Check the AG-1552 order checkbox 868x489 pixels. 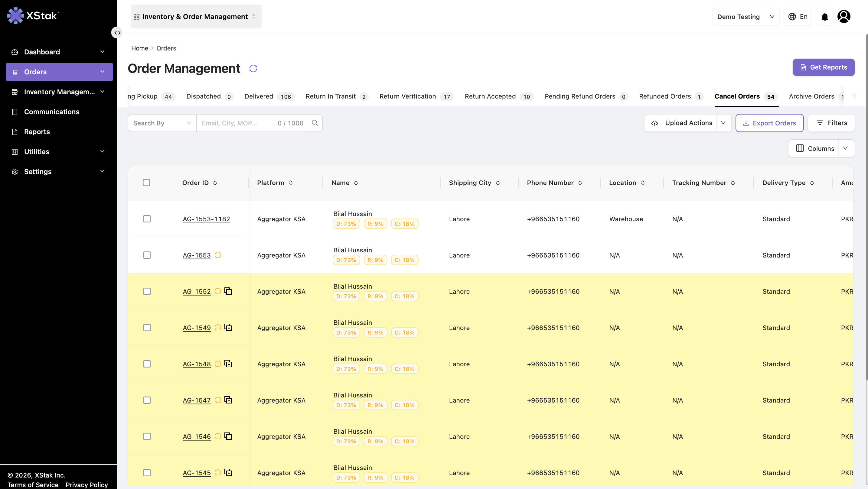[x=147, y=291]
